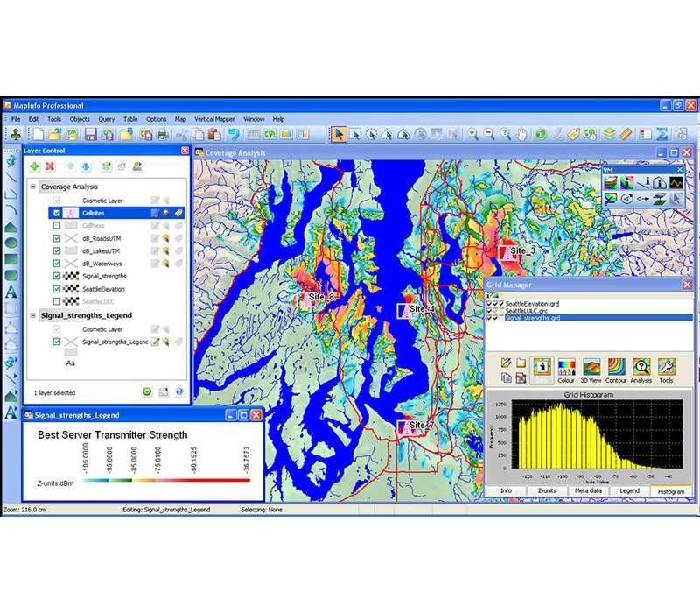Collapse the Signal_strengths_Legend layer group

tap(33, 315)
